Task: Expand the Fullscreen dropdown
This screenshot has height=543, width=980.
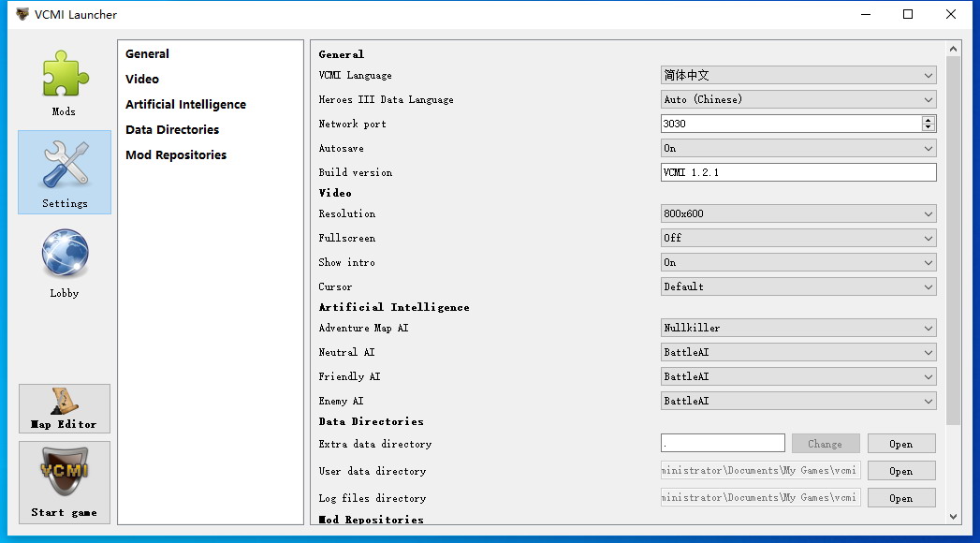Action: [x=798, y=238]
